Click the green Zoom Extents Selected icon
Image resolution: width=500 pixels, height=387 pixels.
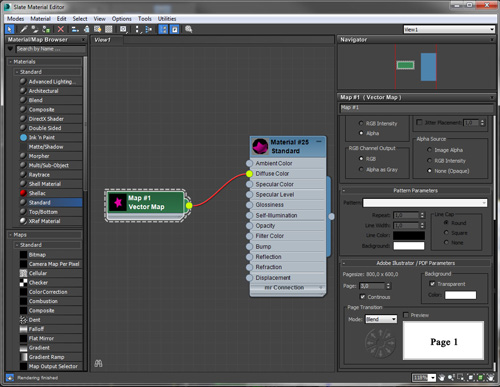tap(480, 378)
